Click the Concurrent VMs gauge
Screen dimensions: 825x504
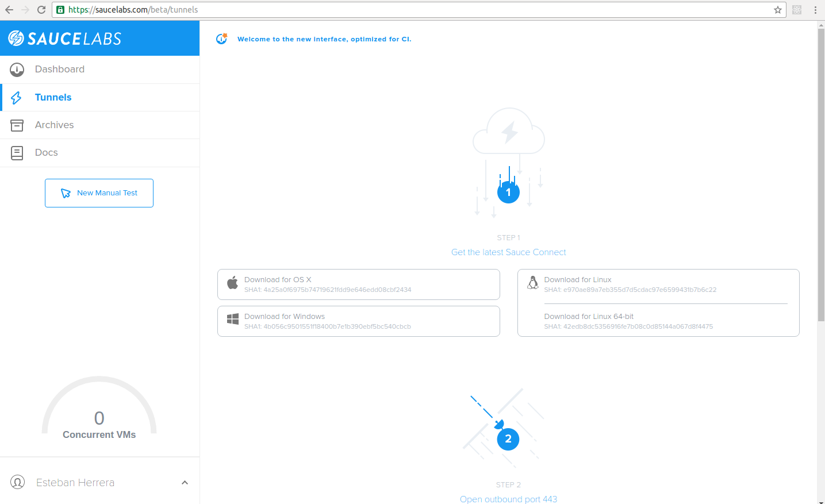pyautogui.click(x=99, y=409)
